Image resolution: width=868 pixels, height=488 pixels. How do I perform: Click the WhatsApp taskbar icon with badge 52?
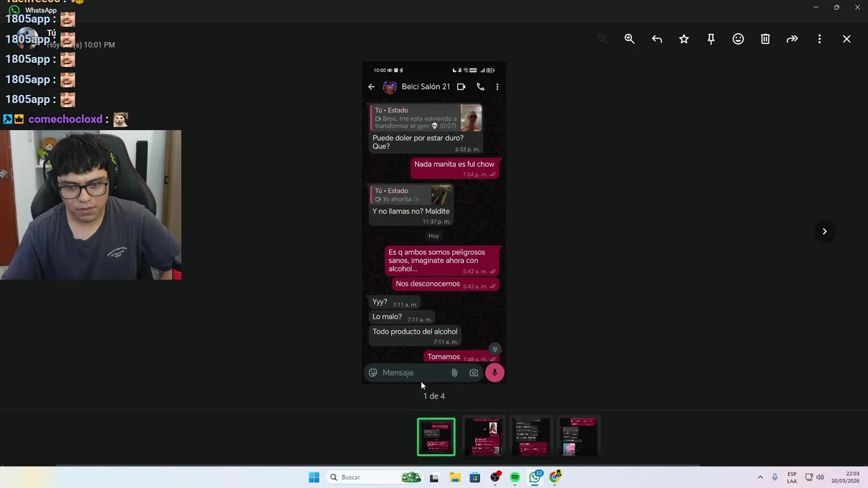536,477
